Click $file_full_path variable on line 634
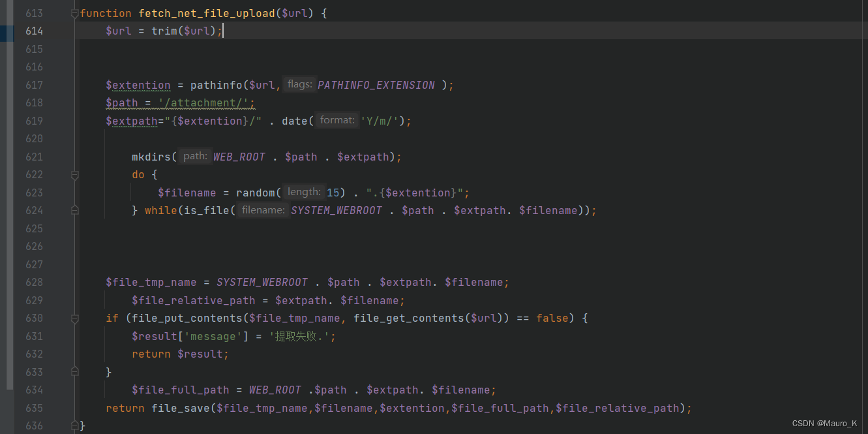Viewport: 868px width, 434px height. click(x=181, y=390)
